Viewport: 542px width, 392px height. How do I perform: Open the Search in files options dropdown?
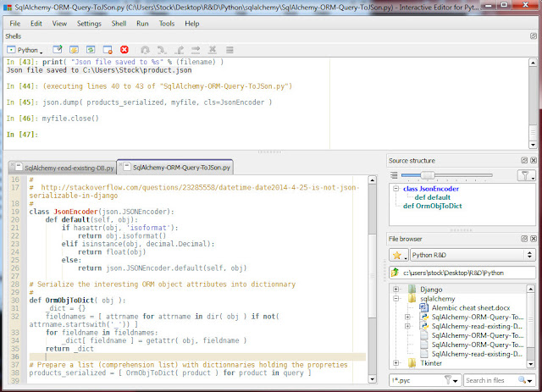[x=526, y=380]
